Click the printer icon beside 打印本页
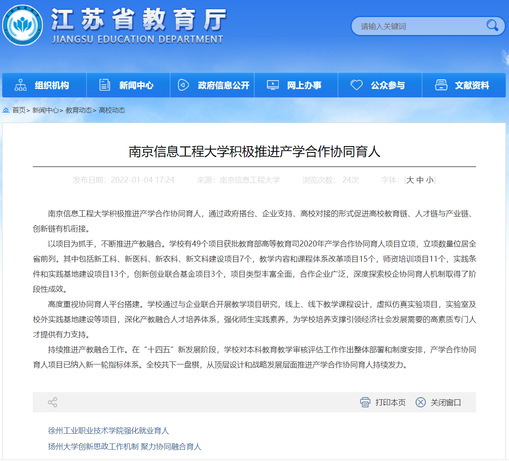The image size is (509, 461). tap(365, 402)
